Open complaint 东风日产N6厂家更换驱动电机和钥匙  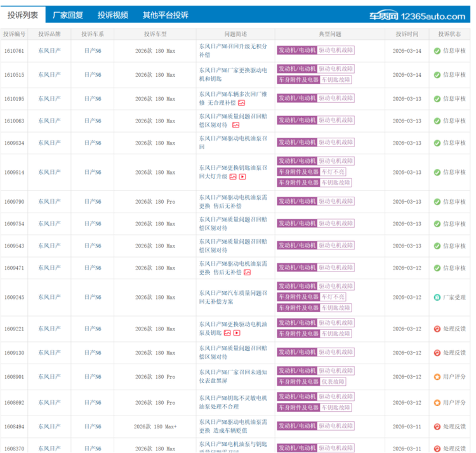(x=233, y=75)
